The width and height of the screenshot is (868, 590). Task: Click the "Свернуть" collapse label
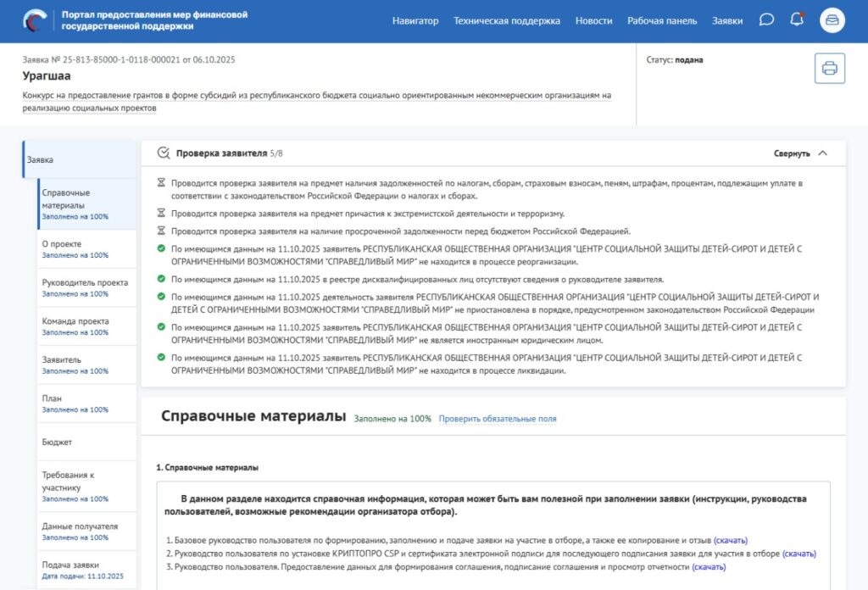point(791,153)
